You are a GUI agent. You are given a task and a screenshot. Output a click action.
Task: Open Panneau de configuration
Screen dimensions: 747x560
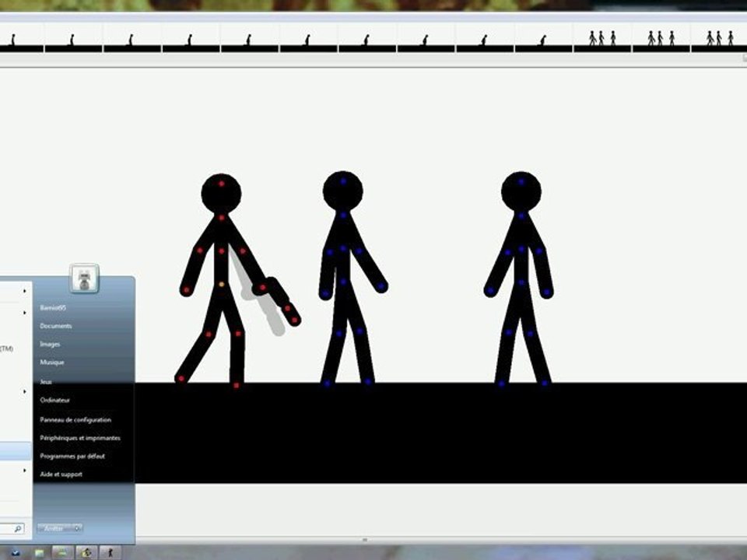(75, 419)
